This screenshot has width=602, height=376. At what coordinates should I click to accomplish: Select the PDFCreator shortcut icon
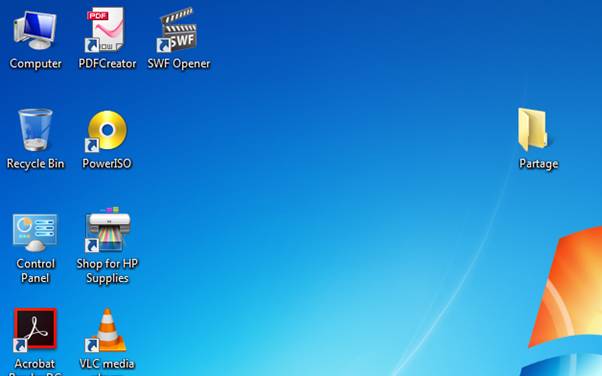[106, 30]
